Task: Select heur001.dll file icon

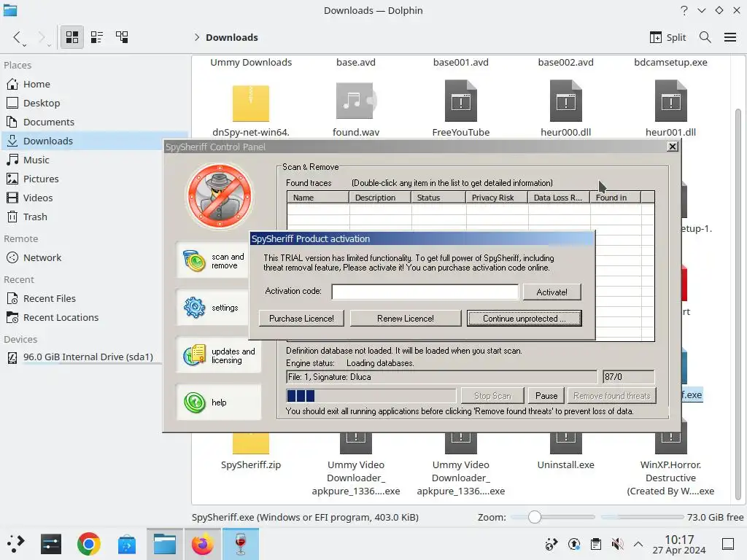Action: click(x=671, y=101)
